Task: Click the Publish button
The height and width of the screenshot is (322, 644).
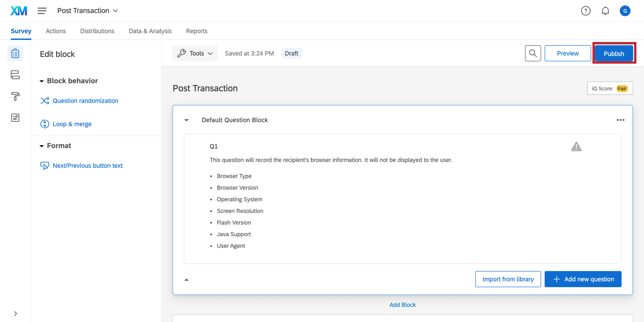Action: pos(614,53)
